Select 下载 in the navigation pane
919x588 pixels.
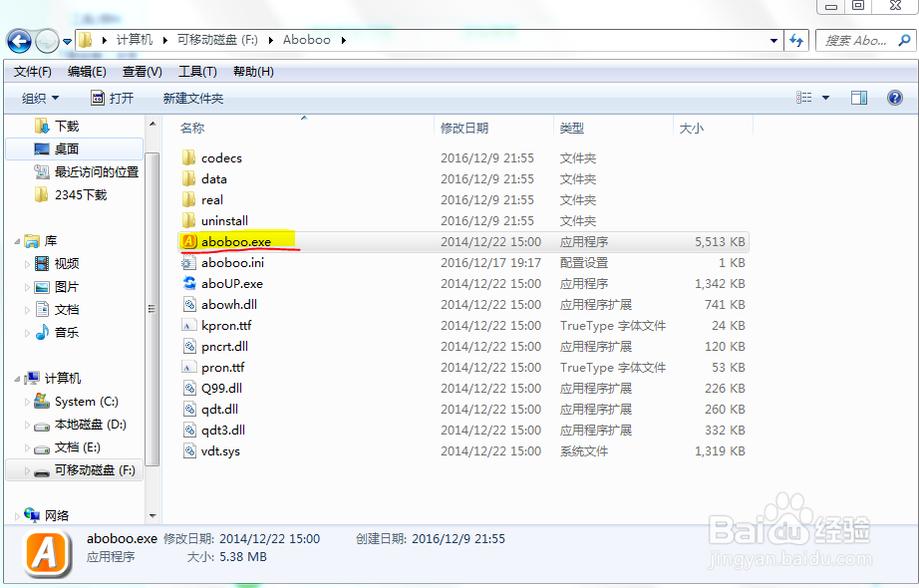coord(66,126)
